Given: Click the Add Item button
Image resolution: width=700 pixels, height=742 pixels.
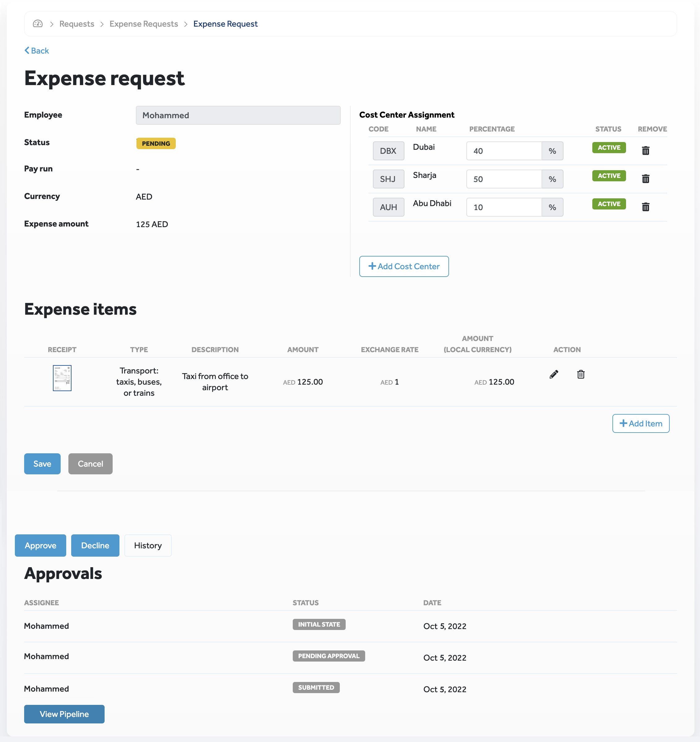Looking at the screenshot, I should (x=641, y=424).
